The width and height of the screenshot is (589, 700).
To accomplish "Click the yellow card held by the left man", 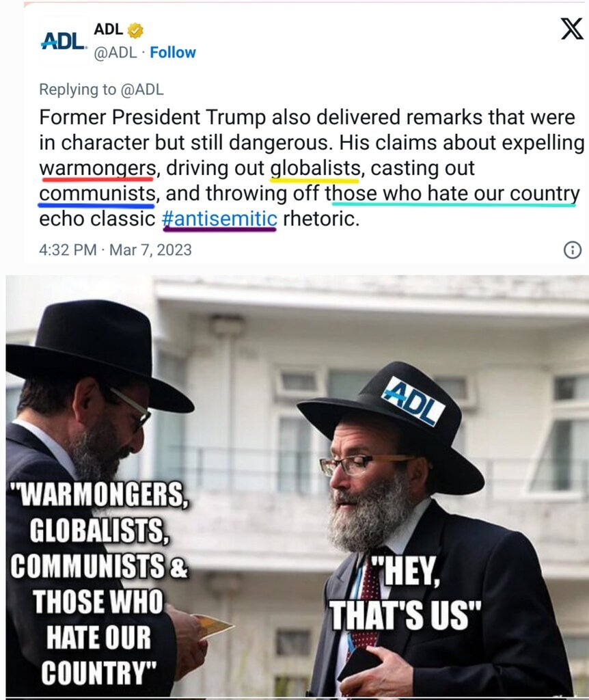I will (x=213, y=625).
